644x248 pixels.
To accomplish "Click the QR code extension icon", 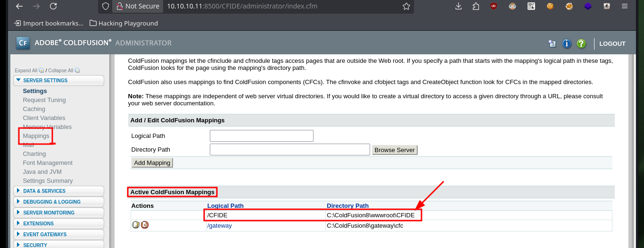I will (531, 6).
